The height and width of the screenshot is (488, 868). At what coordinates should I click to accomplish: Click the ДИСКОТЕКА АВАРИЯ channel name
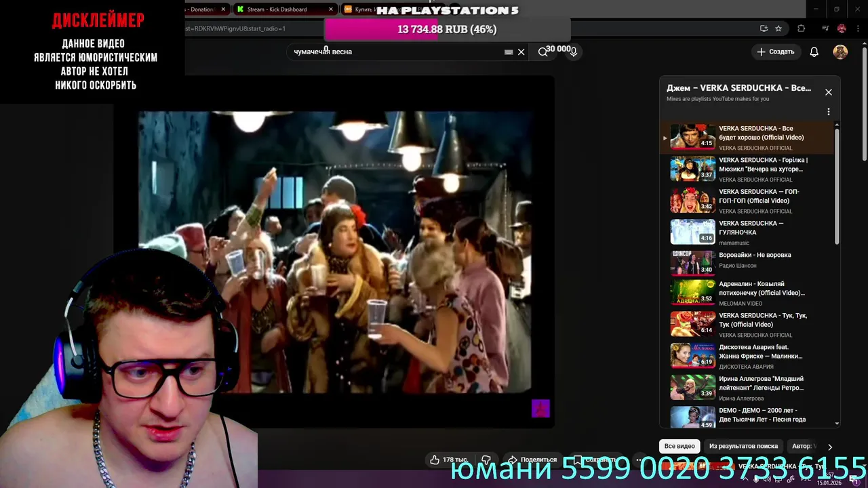click(746, 367)
